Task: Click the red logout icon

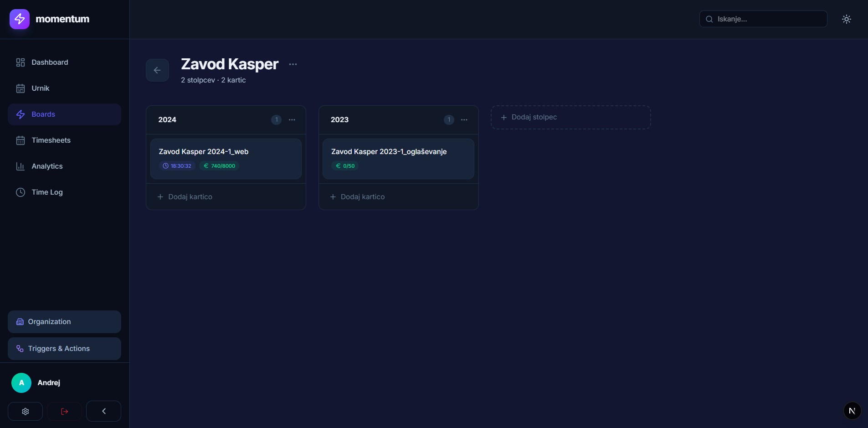Action: point(65,411)
